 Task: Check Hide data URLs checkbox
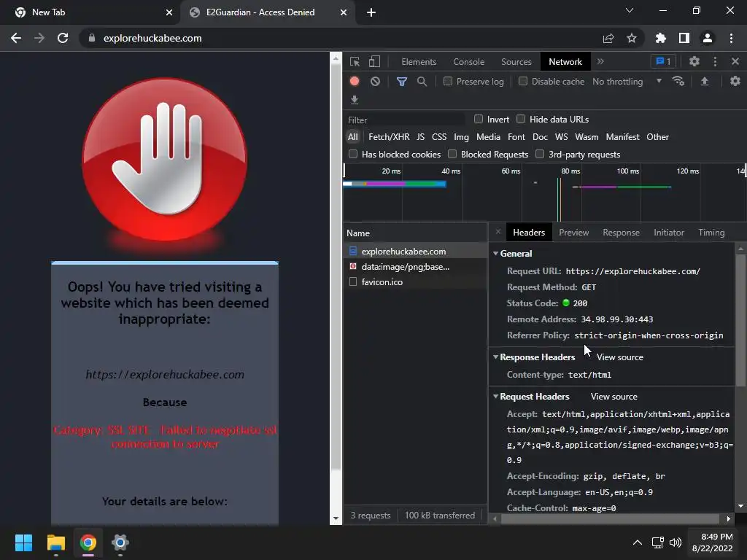click(x=521, y=119)
